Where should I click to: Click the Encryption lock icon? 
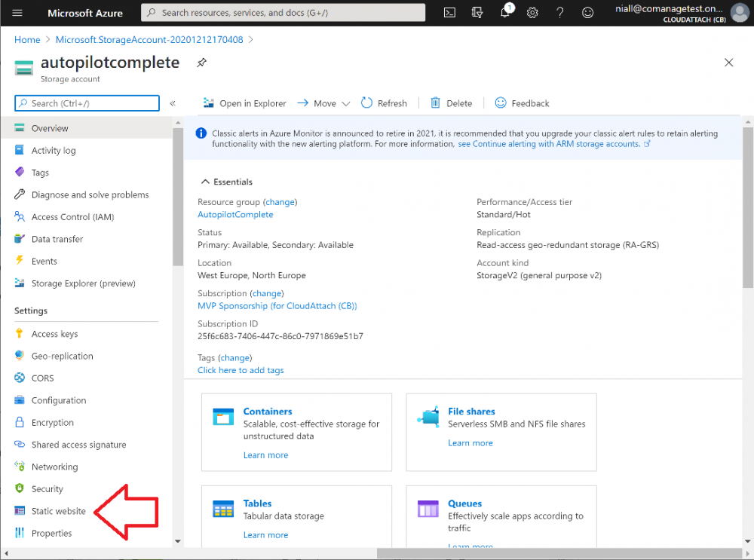coord(20,421)
